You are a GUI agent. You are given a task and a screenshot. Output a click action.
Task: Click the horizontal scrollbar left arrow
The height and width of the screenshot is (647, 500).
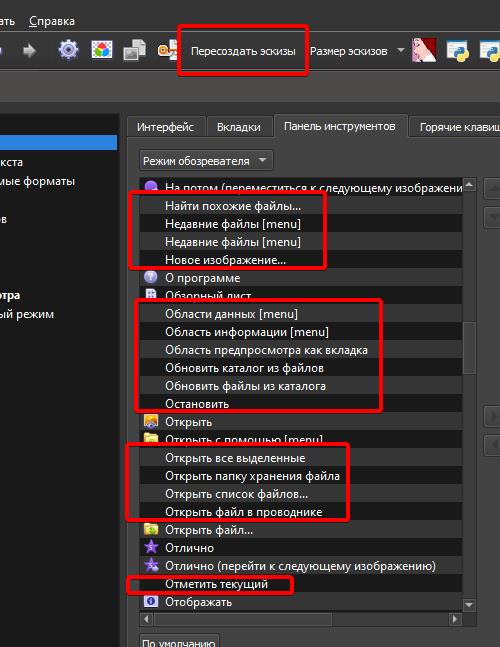[x=146, y=619]
